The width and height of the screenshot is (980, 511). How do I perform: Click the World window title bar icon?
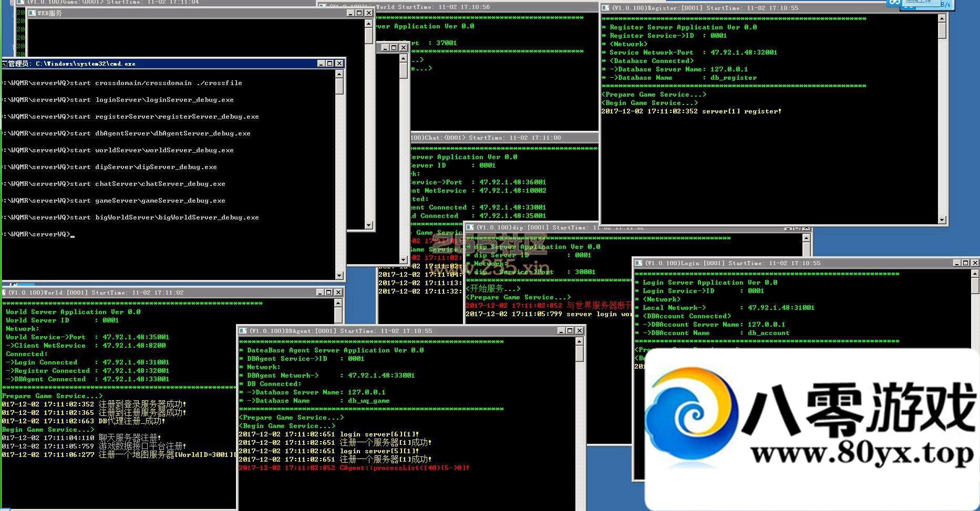[4, 293]
